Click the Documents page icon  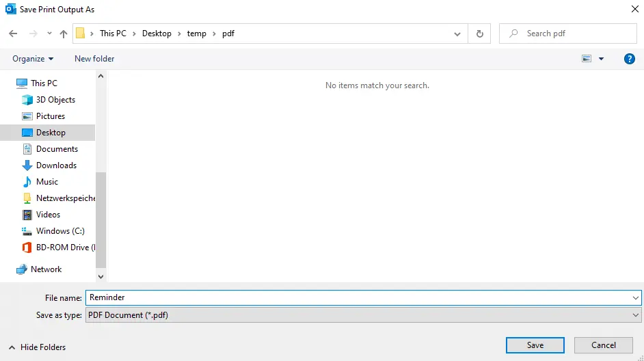click(27, 148)
